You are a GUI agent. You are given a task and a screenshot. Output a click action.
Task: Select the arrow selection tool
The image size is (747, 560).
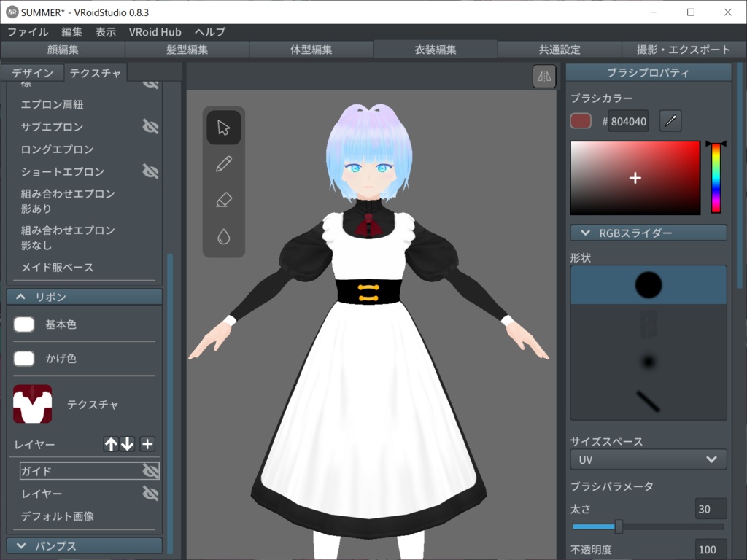tap(224, 127)
